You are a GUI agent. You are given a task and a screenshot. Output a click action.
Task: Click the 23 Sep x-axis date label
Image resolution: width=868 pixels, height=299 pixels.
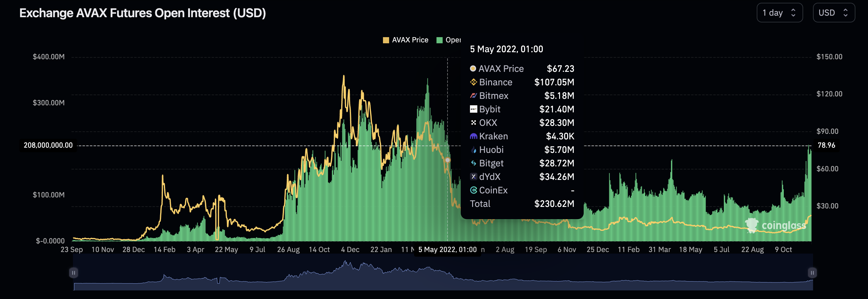coord(72,250)
